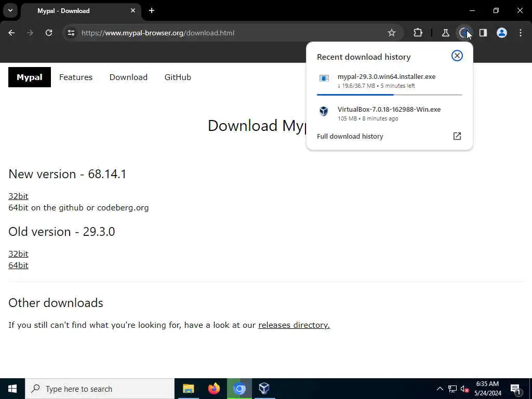
Task: Select the Mypal - Download tab
Action: pyautogui.click(x=81, y=10)
